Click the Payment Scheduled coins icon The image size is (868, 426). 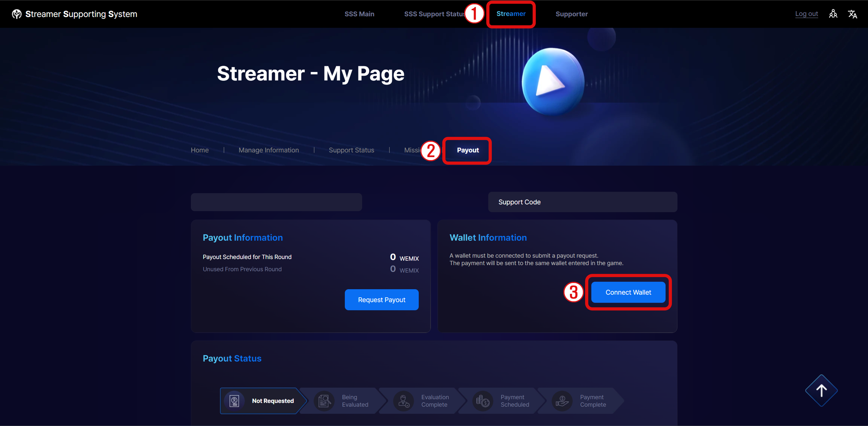point(483,401)
